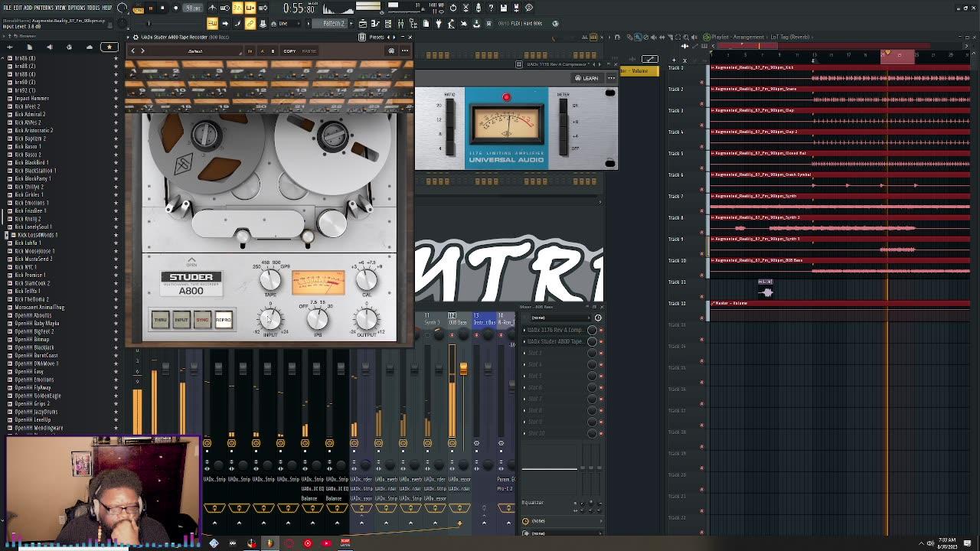
Task: Mute Track 1 in the Playlist
Action: [x=702, y=82]
